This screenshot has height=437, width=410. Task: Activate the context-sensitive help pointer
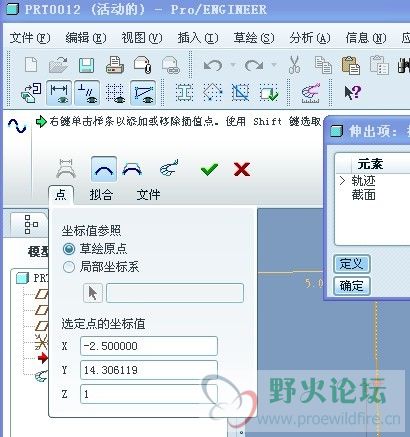coord(352,92)
